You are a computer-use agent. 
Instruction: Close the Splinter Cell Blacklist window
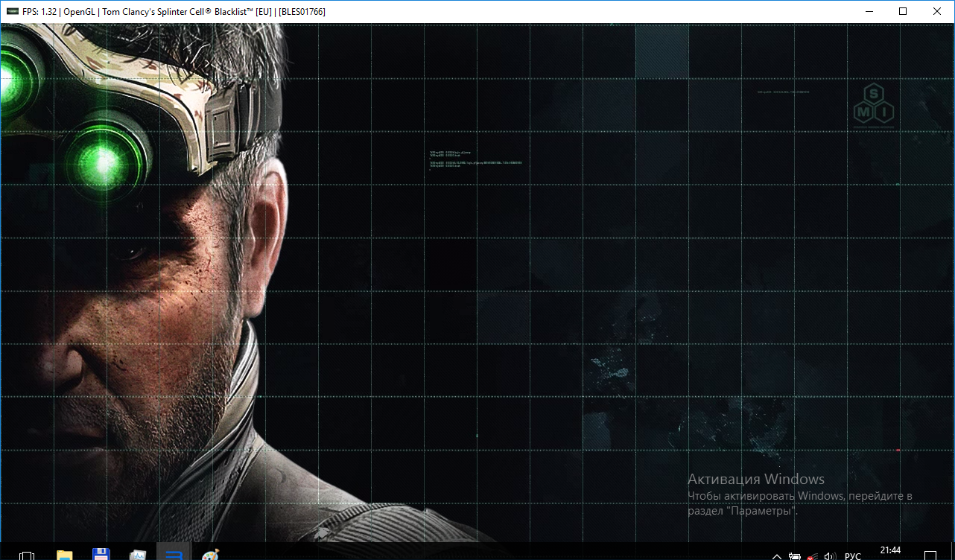(x=937, y=12)
